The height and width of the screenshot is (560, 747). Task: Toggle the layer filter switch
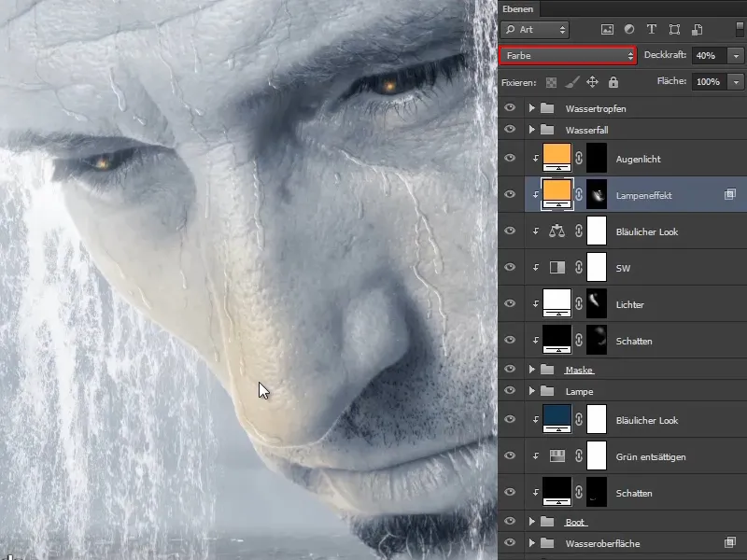click(x=740, y=30)
